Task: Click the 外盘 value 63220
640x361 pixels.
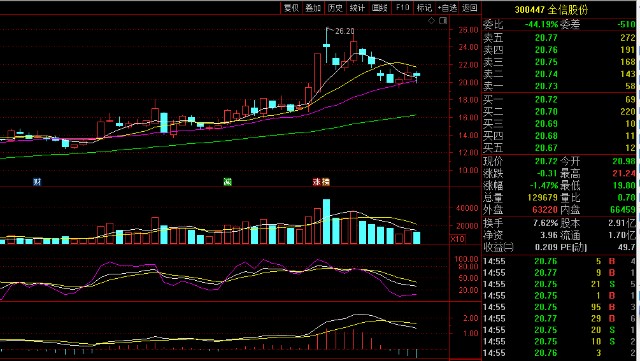Action: (x=545, y=210)
